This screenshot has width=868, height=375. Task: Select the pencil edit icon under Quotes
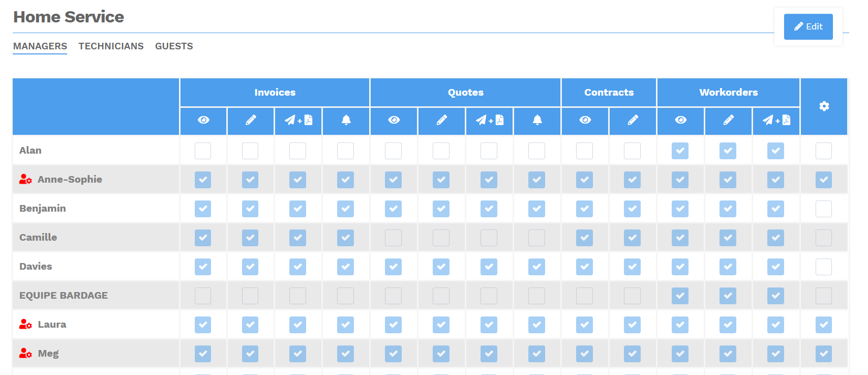click(441, 121)
